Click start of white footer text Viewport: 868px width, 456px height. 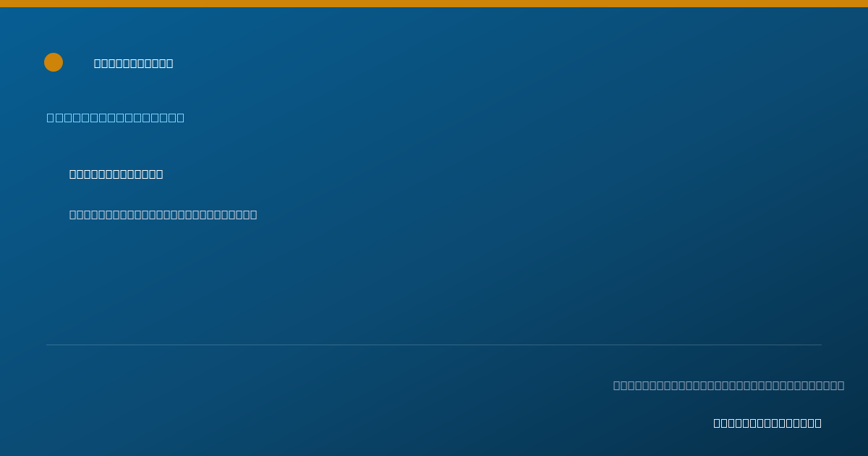718,423
